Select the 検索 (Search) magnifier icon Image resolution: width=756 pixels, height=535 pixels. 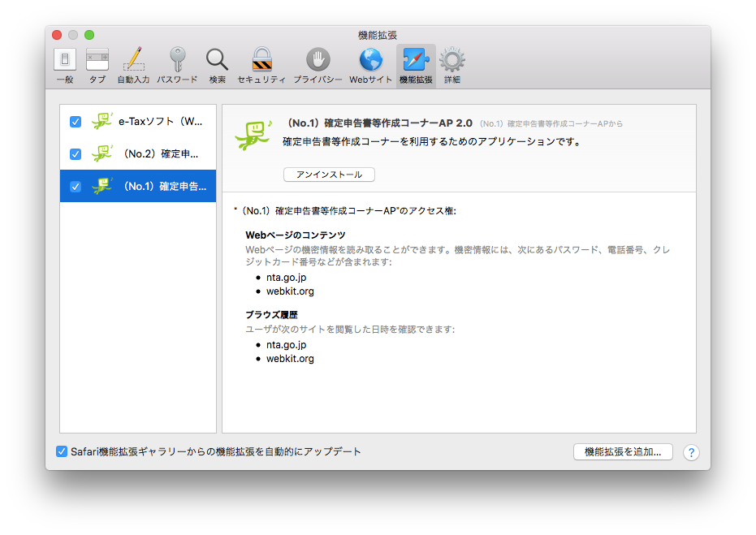217,65
